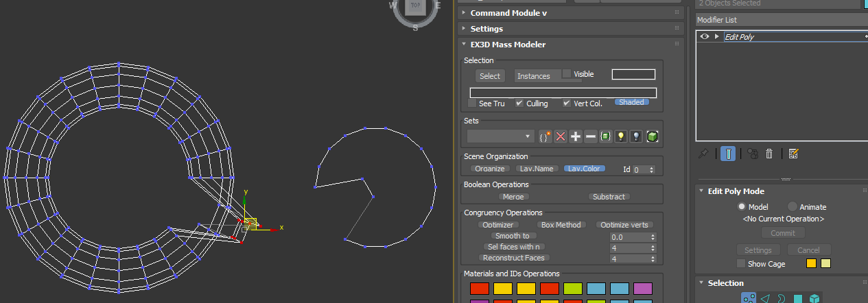Click the Id spinner arrows

click(x=652, y=169)
